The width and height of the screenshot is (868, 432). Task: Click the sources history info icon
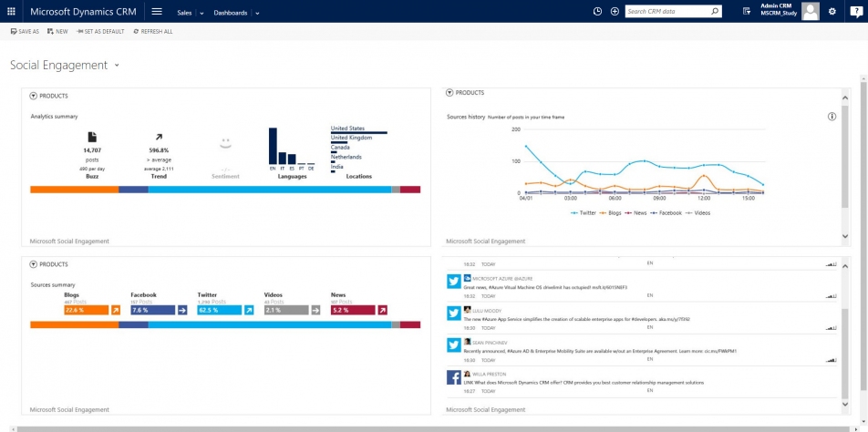[x=832, y=117]
